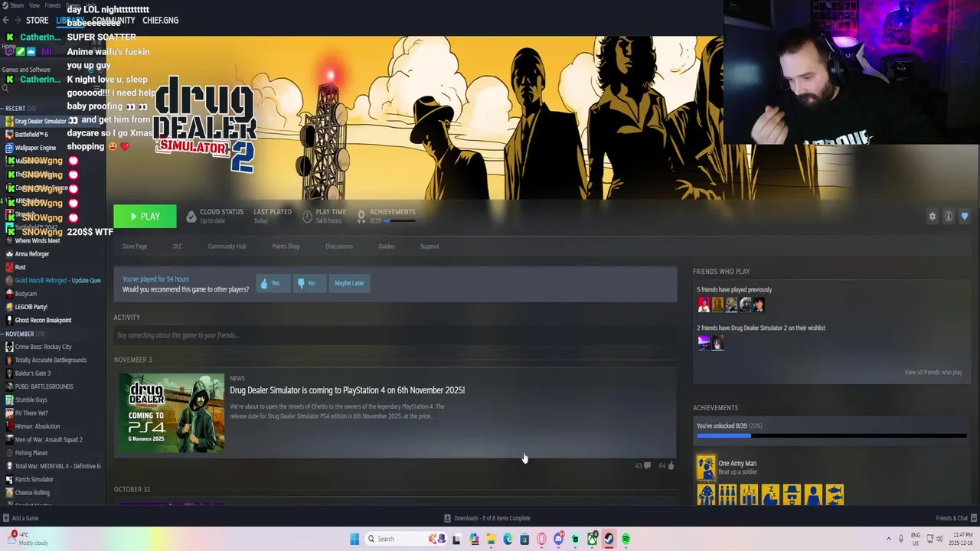Click the 'Say something about this game' field

pos(395,335)
